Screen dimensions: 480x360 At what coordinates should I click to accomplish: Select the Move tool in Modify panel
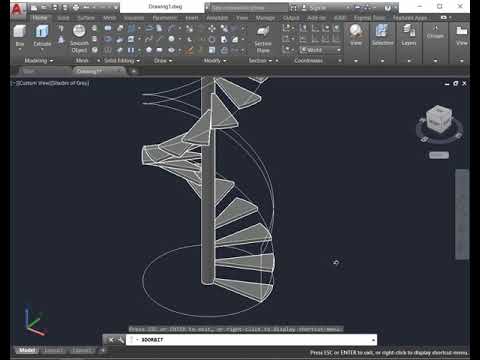pyautogui.click(x=212, y=29)
